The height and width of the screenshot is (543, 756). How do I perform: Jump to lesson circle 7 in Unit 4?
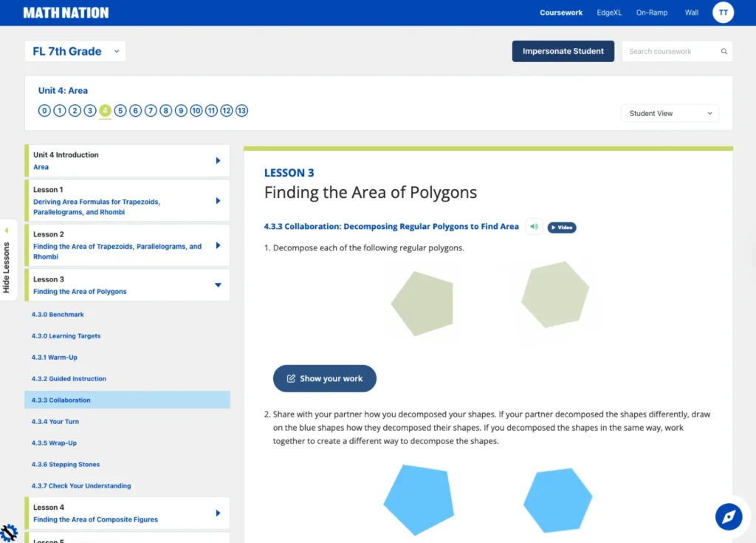151,111
